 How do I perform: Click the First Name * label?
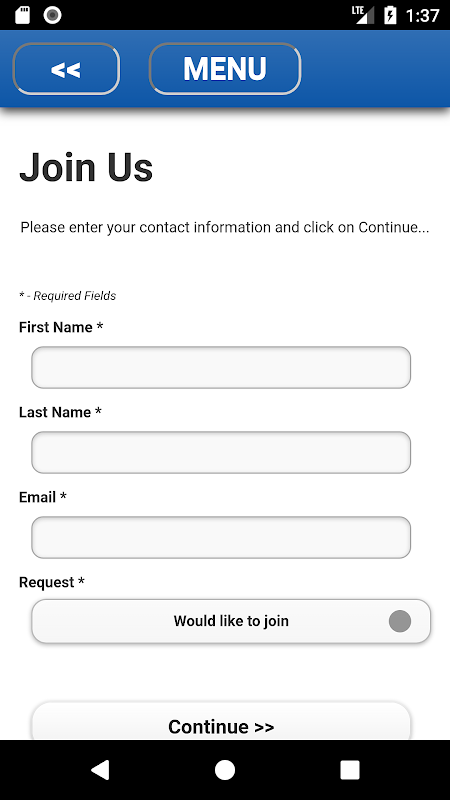click(x=61, y=327)
